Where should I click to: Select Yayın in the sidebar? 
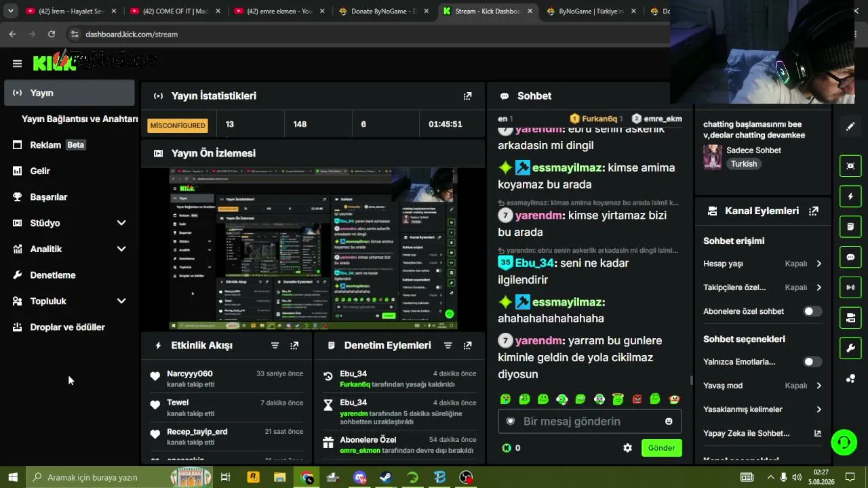(x=70, y=93)
